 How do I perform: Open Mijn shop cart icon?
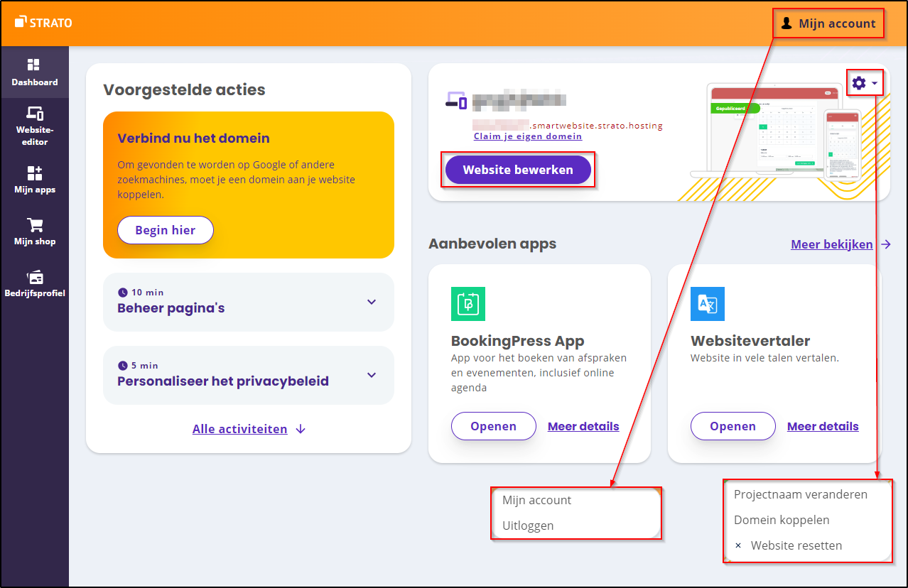34,225
